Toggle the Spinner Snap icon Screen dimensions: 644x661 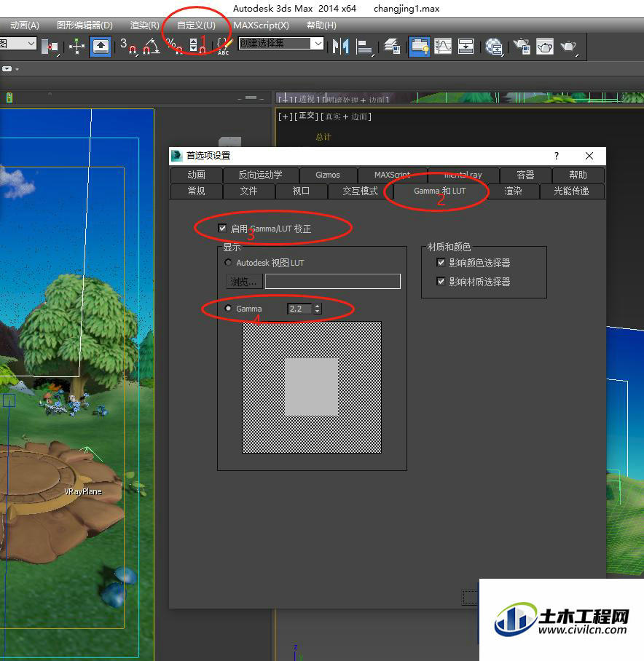click(x=197, y=47)
